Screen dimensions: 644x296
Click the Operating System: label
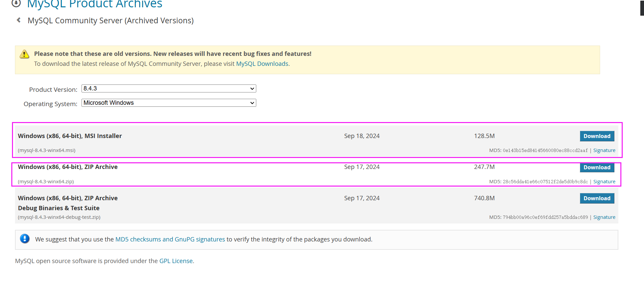coord(51,104)
